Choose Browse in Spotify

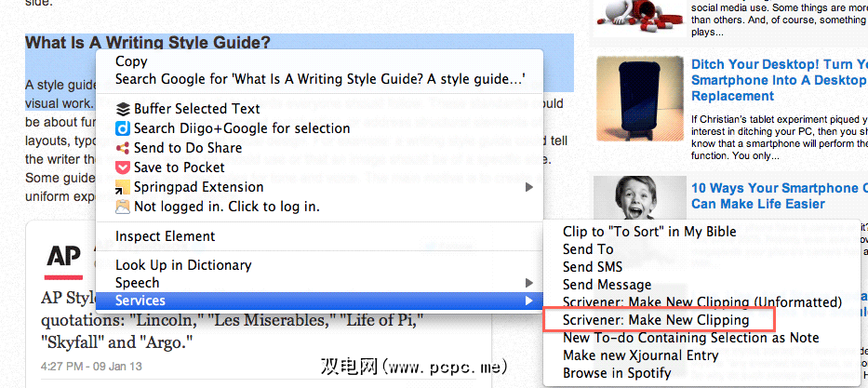[701, 373]
